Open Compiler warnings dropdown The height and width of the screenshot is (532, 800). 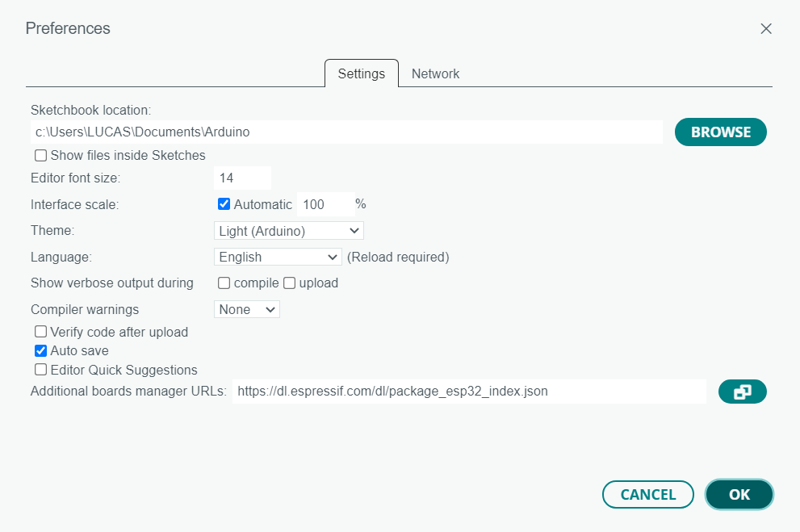pyautogui.click(x=246, y=309)
